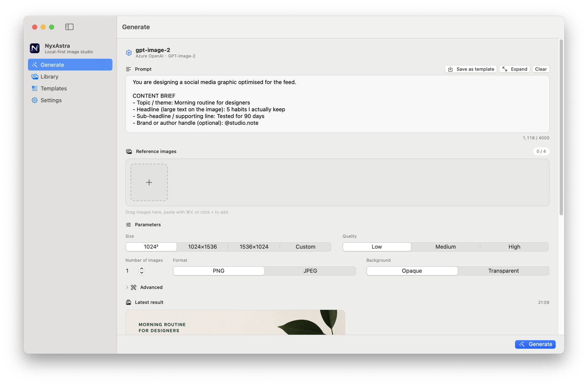Select the 1024² size option

[x=151, y=247]
